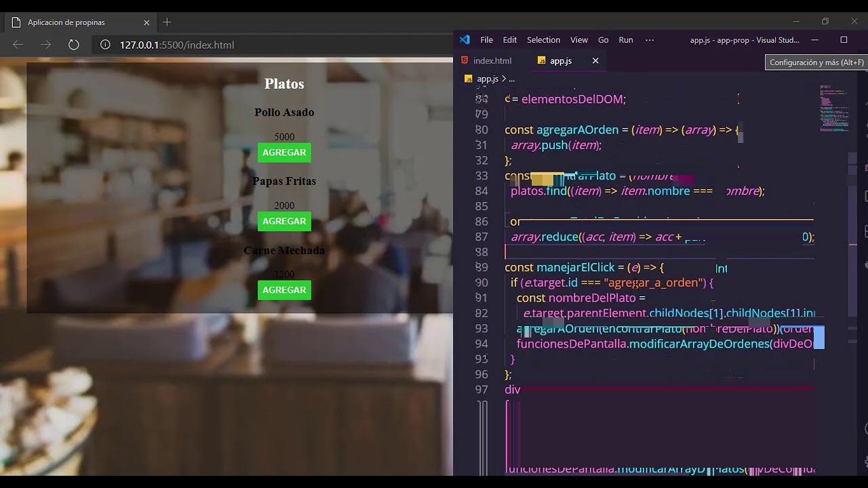Close the app.js editor tab
868x488 pixels.
595,61
